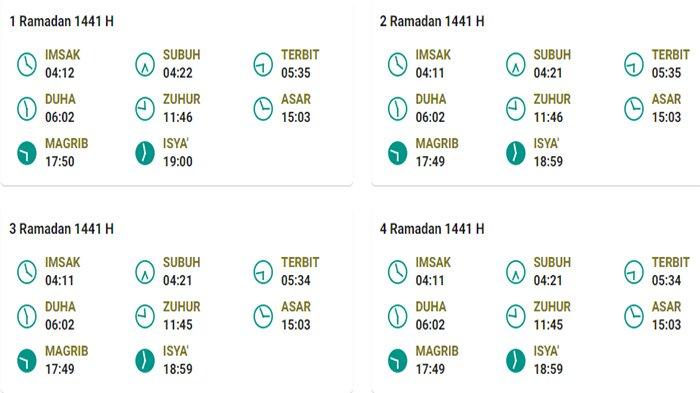Click the Imsak time 04:11 on 2 Ramadan
This screenshot has width=700, height=393.
[x=430, y=73]
